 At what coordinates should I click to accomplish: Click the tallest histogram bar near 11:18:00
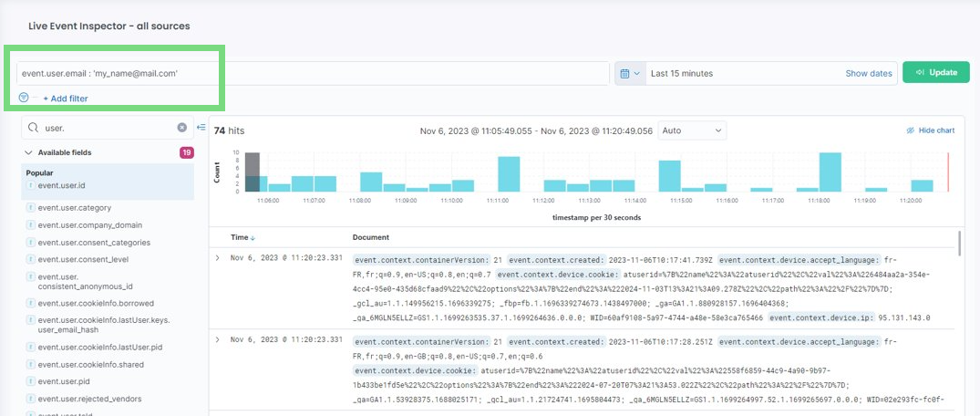pyautogui.click(x=830, y=172)
